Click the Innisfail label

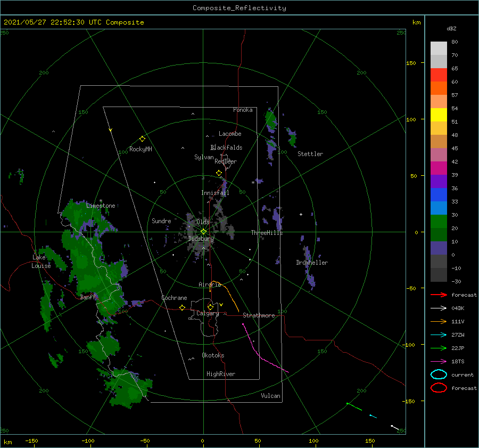point(215,193)
